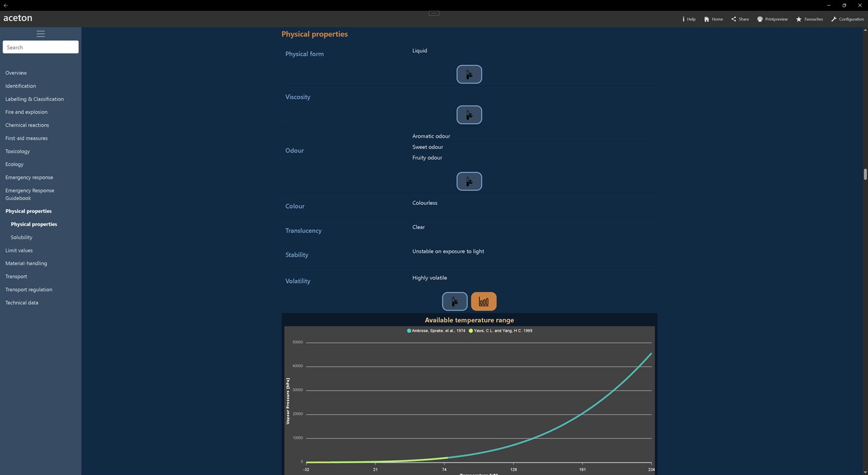The height and width of the screenshot is (475, 868).
Task: Toggle Ambrose, Sprake legend series
Action: tap(436, 331)
